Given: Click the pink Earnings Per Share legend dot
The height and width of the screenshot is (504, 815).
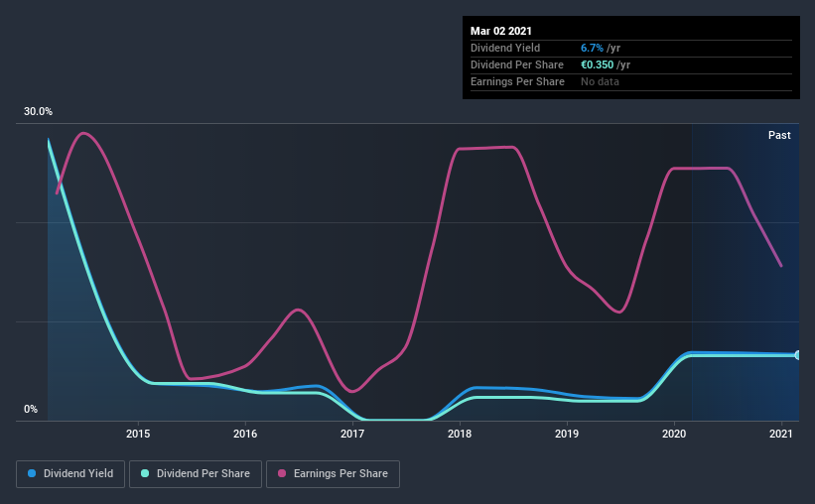Looking at the screenshot, I should [282, 473].
